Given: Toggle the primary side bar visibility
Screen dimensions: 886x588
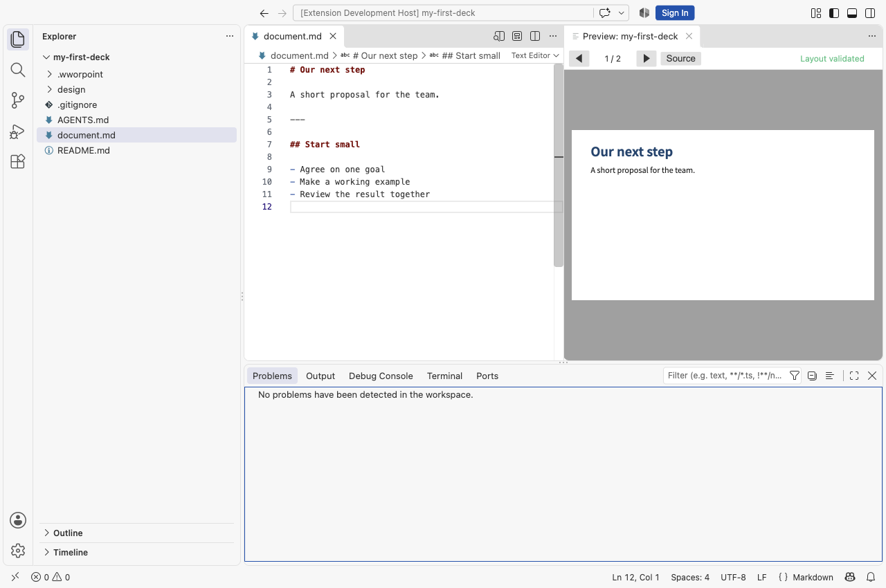Looking at the screenshot, I should click(x=834, y=12).
